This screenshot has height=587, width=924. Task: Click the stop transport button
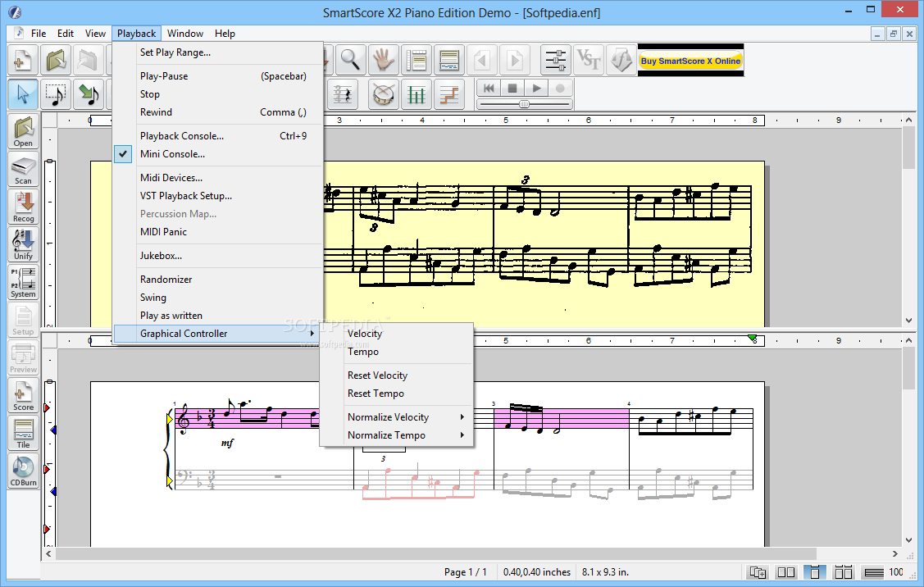tap(512, 88)
